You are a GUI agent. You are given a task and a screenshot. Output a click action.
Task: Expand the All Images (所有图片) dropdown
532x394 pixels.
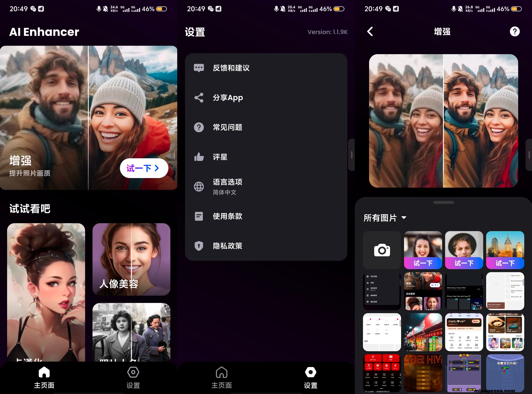385,218
